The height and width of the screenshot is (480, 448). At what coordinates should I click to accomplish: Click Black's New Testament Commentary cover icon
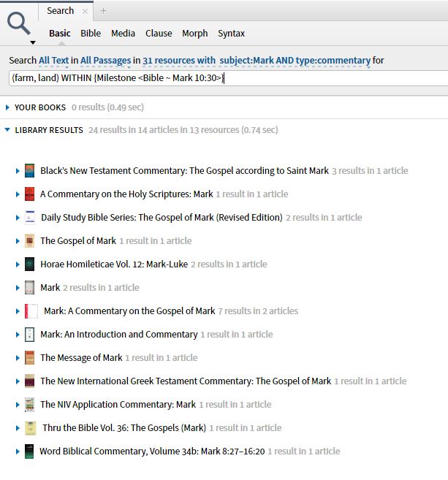pyautogui.click(x=30, y=171)
